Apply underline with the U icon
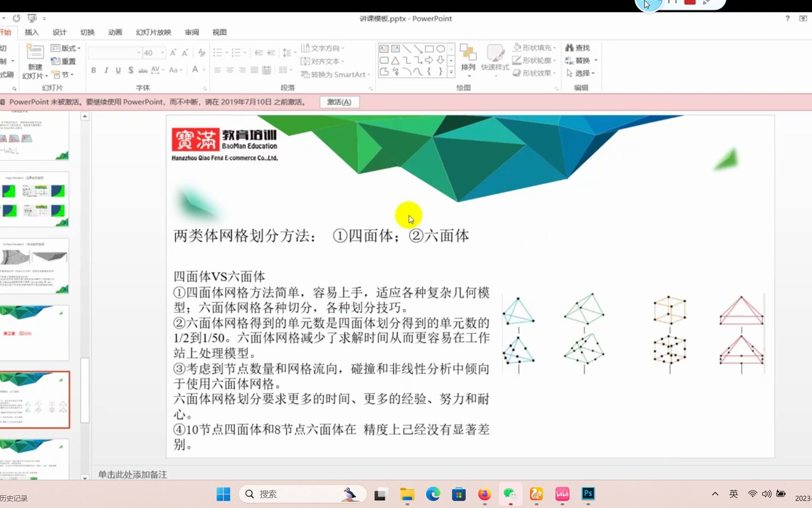 (118, 70)
